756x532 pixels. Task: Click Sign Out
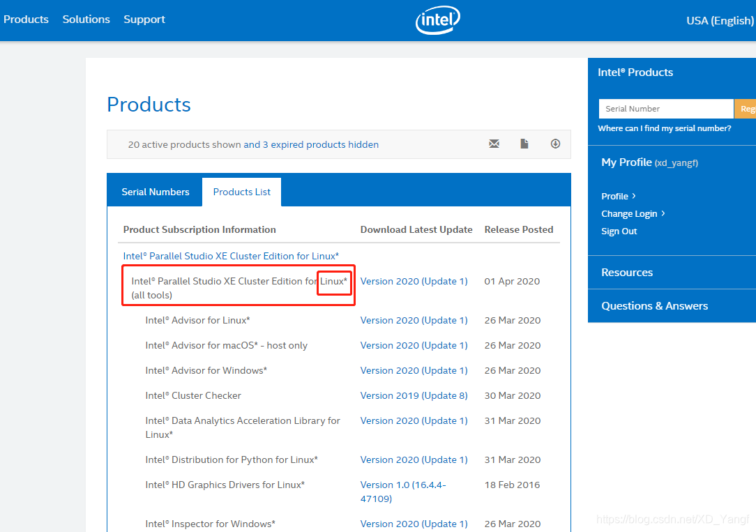click(x=619, y=231)
